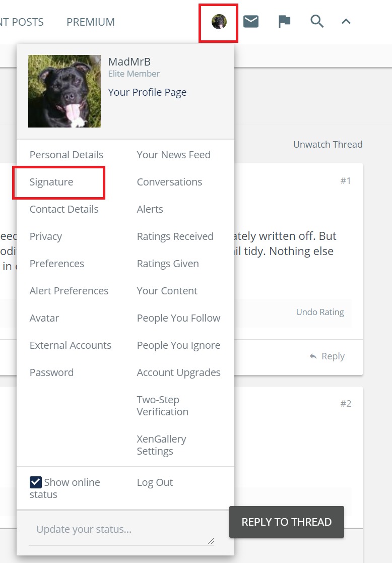Click Unwatch Thread link
This screenshot has height=563, width=392.
coord(328,144)
